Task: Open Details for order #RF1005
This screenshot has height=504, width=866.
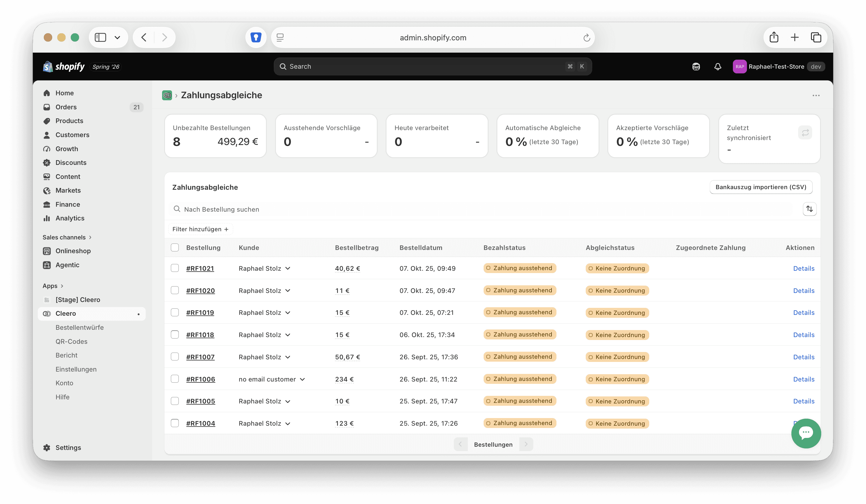Action: (803, 401)
